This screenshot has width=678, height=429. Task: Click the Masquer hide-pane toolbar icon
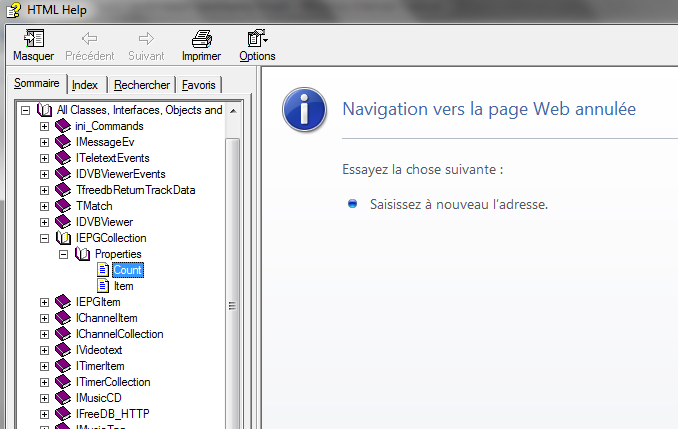pos(34,38)
